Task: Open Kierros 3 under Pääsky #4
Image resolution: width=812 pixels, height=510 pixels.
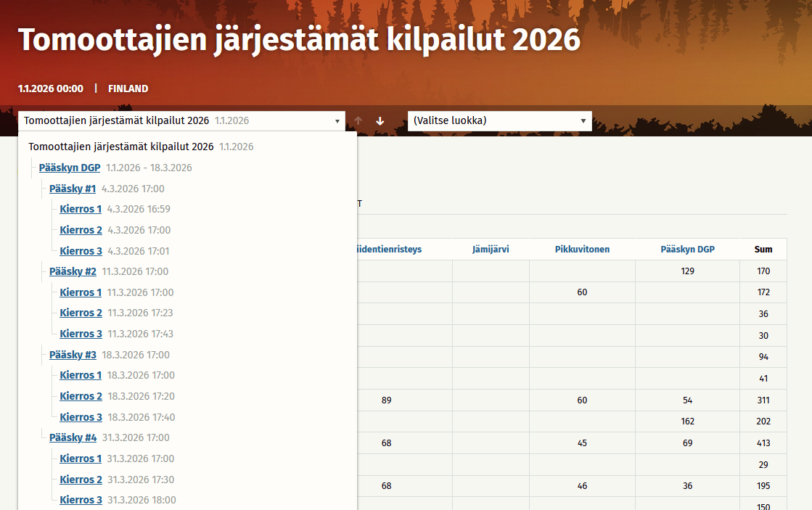Action: pos(81,500)
